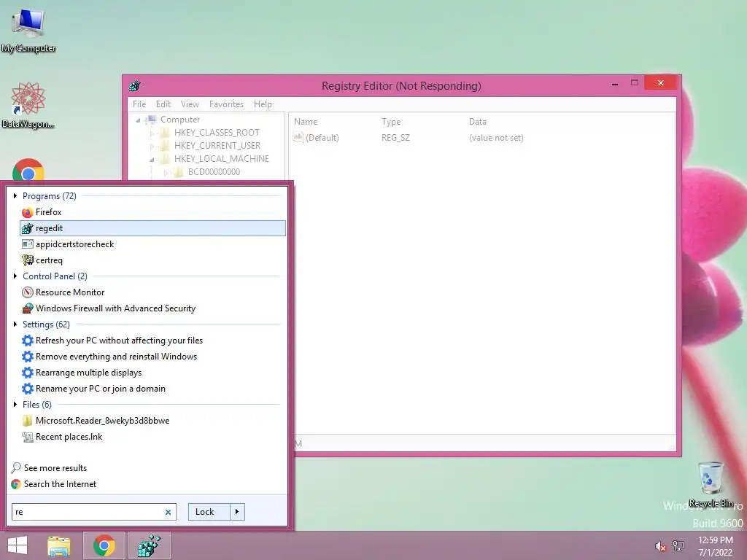Screen dimensions: 747x560
Task: Open Windows Firewall with Advanced Security icon
Action: point(28,308)
